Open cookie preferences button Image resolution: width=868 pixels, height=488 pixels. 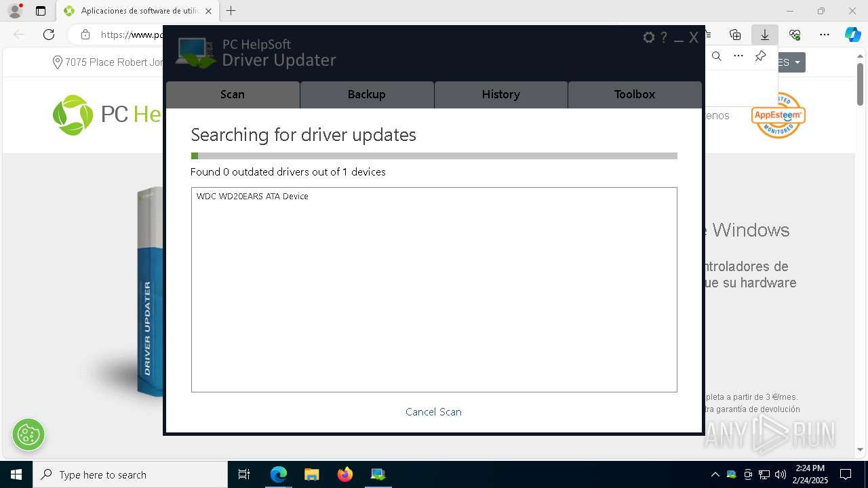[28, 434]
